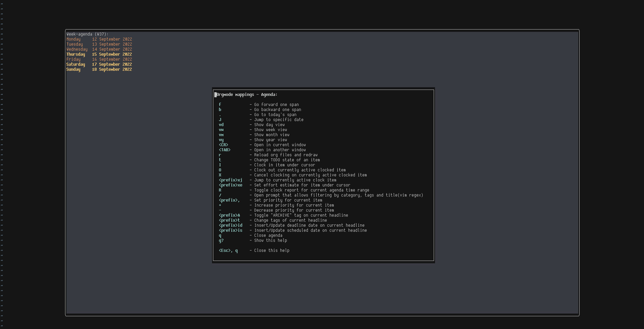Click the 'Decrease priority for current item' line
Screen dimensions: 644x329
click(276, 210)
